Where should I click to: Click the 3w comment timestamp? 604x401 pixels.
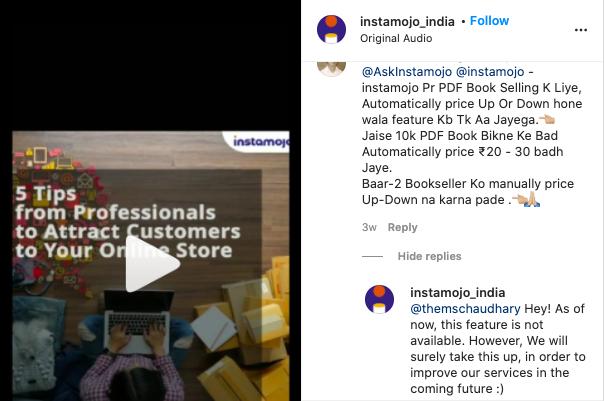pos(369,227)
